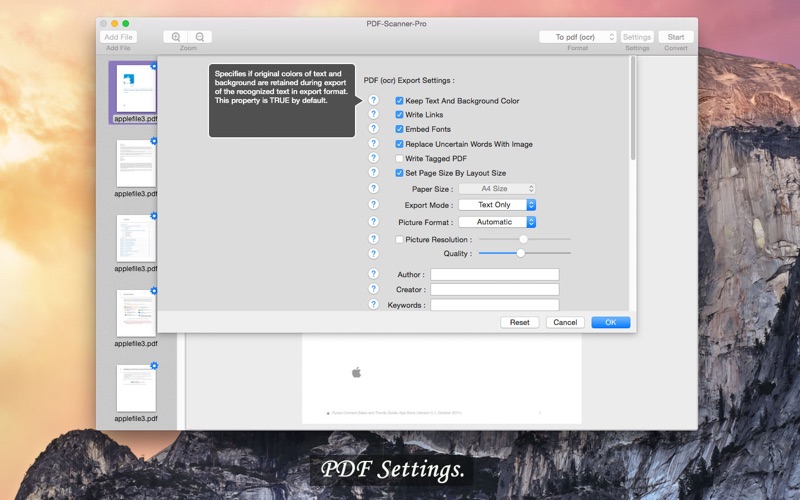Click the Settings toolbar button
Viewport: 800px width, 500px height.
(x=637, y=37)
